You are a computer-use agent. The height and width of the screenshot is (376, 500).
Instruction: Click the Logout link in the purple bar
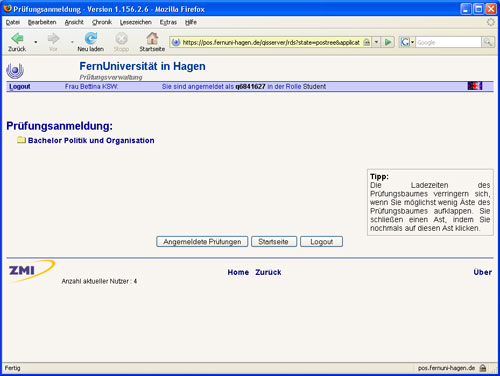pos(20,86)
